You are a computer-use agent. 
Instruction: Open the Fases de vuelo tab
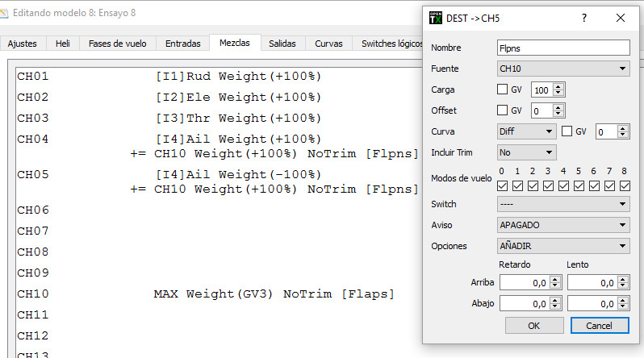point(118,44)
